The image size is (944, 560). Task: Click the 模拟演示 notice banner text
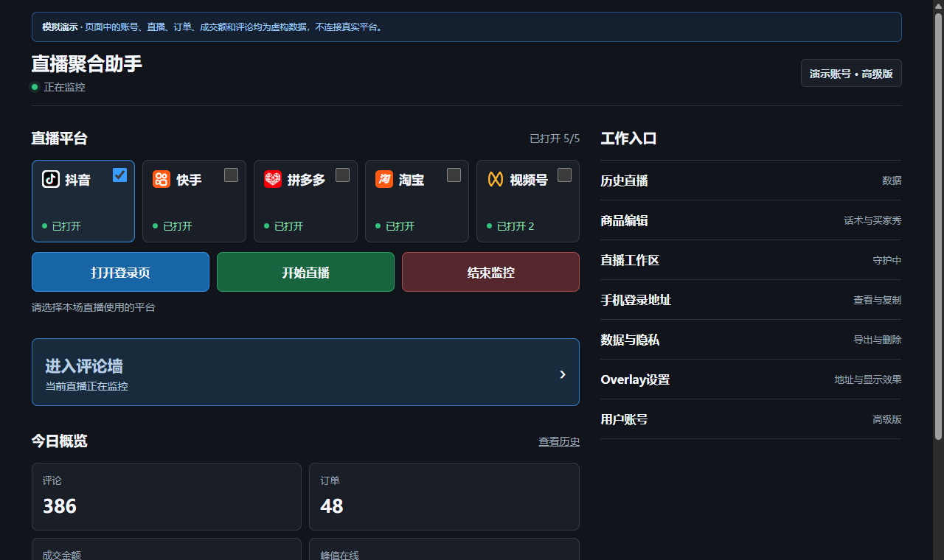212,27
